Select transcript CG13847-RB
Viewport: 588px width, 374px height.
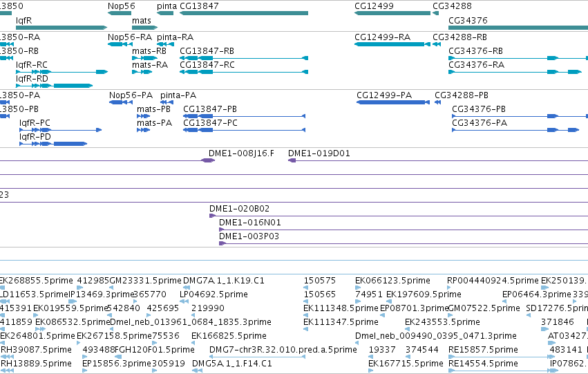[x=244, y=58]
